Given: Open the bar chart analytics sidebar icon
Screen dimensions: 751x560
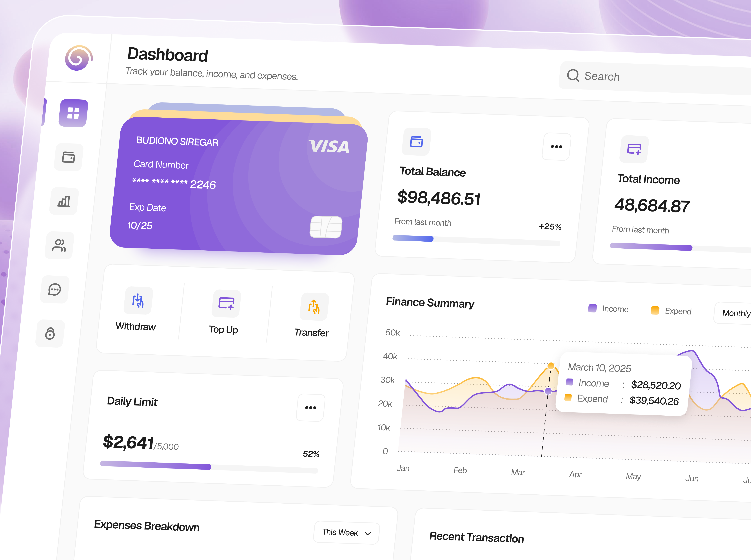Looking at the screenshot, I should [x=64, y=201].
